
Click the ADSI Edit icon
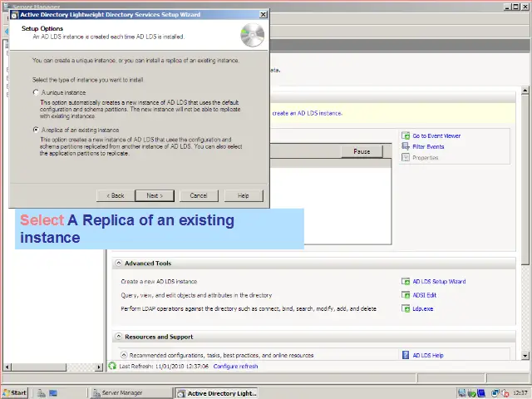coord(406,295)
